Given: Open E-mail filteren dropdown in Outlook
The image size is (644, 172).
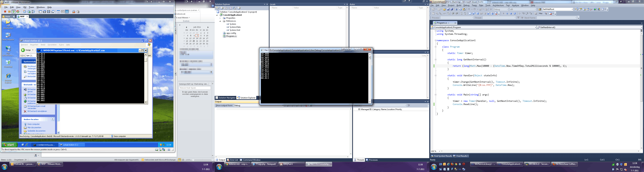Looking at the screenshot, I should [183, 18].
